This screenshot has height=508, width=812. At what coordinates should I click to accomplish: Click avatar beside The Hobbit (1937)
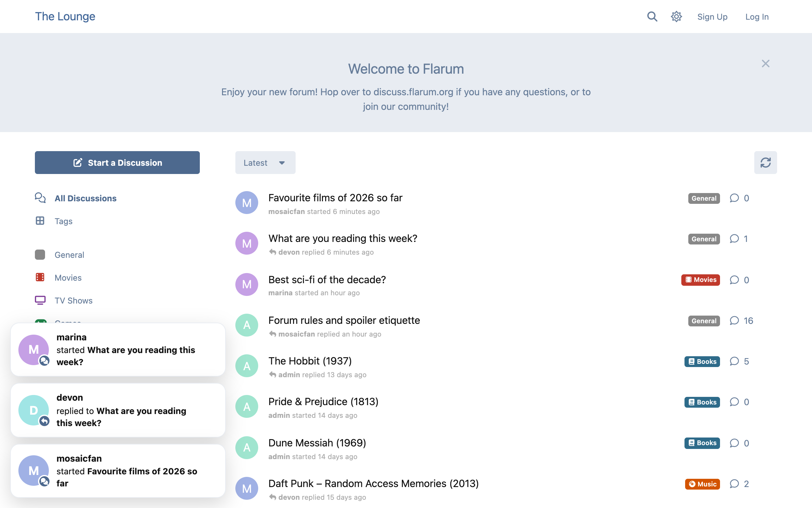click(247, 365)
